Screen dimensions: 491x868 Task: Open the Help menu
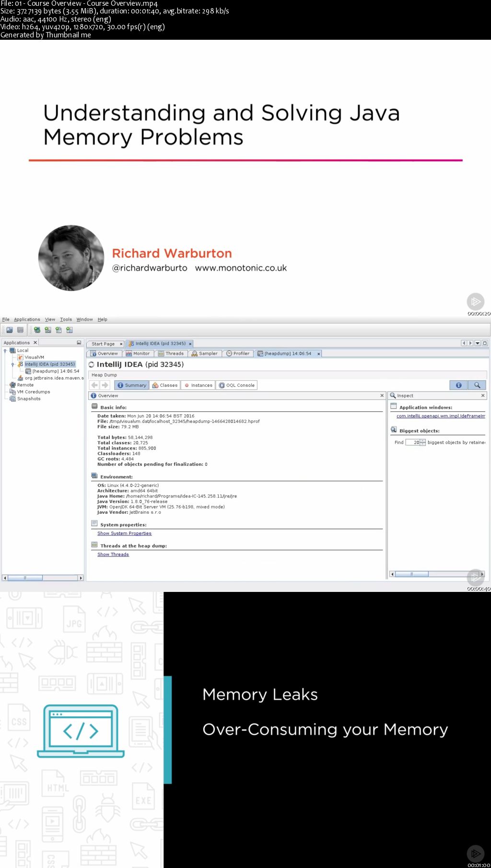103,319
